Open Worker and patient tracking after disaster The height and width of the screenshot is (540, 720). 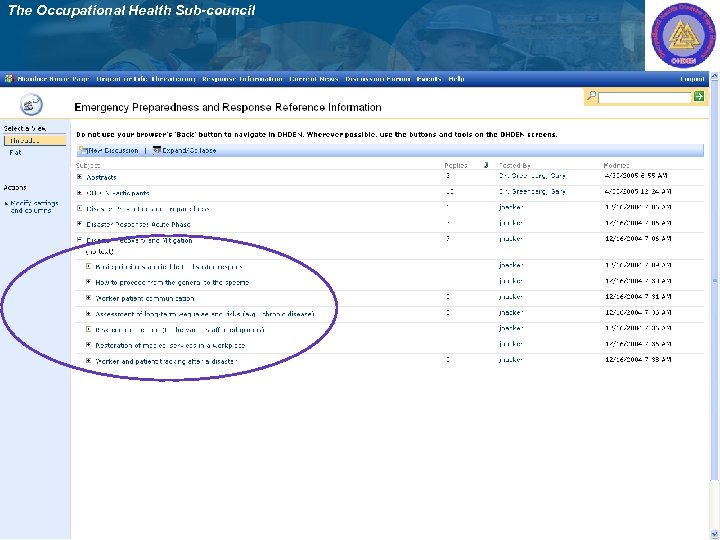point(166,361)
